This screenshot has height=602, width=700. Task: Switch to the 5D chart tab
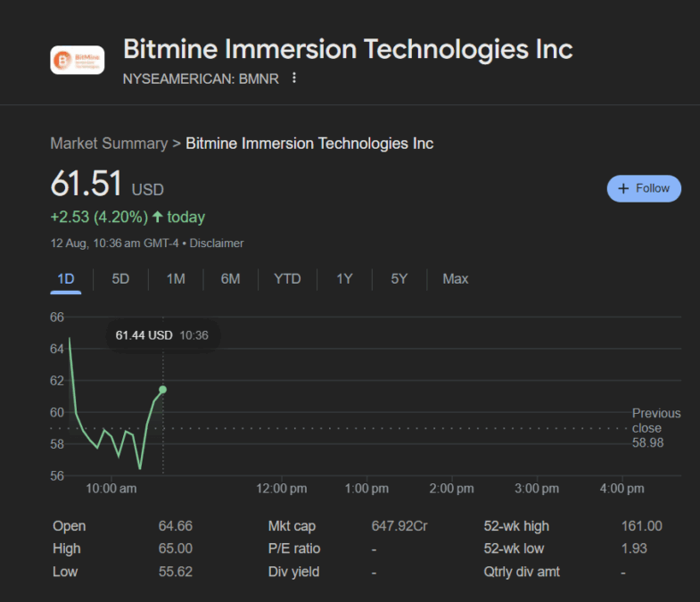[120, 279]
